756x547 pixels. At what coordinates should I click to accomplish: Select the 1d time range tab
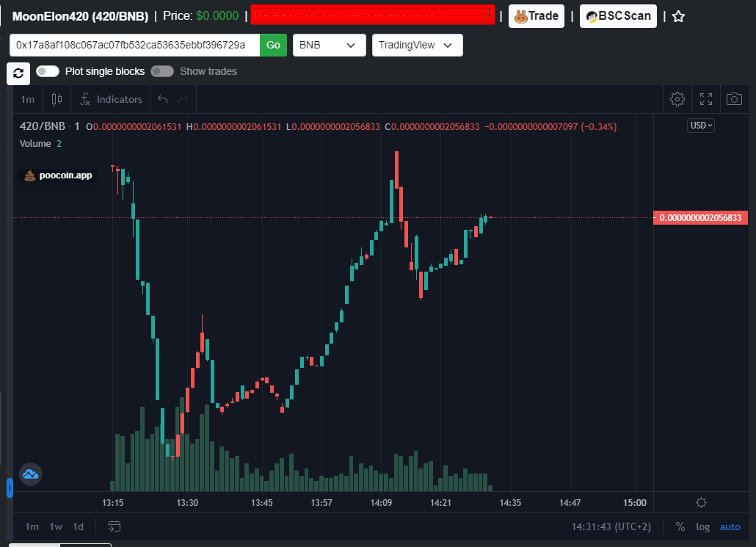point(78,526)
